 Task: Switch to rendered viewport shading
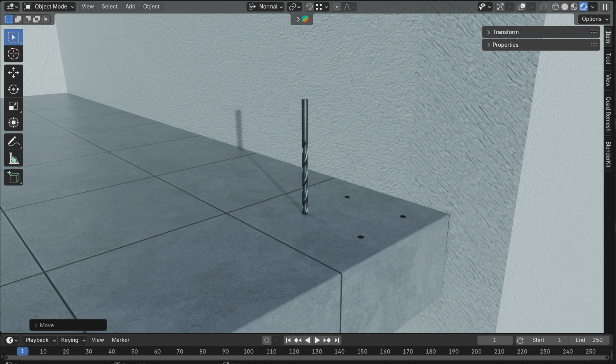(583, 7)
